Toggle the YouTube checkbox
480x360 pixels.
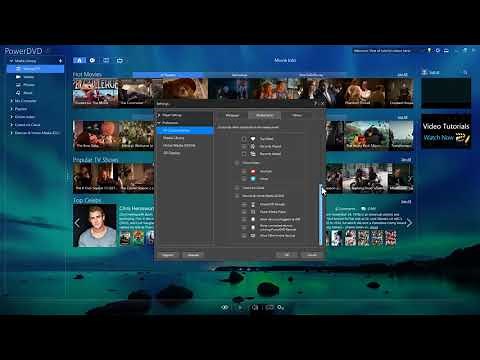tap(244, 171)
